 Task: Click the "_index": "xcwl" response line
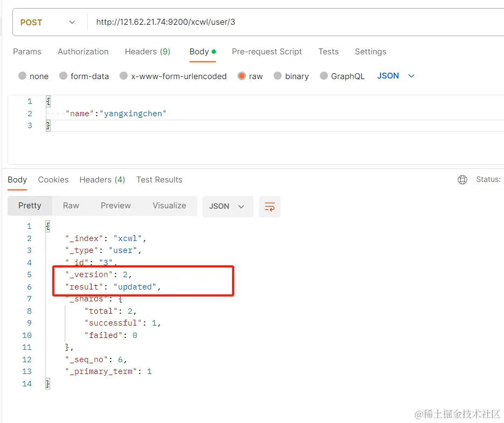click(106, 238)
